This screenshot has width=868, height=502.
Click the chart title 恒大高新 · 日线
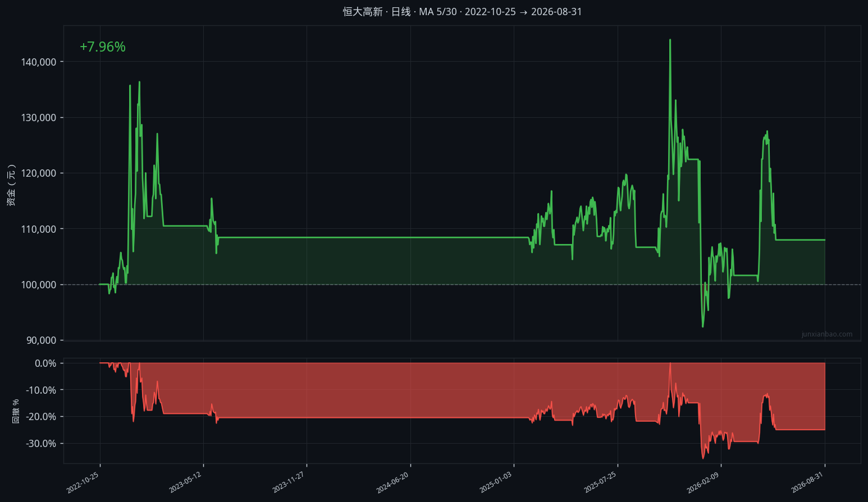(377, 12)
